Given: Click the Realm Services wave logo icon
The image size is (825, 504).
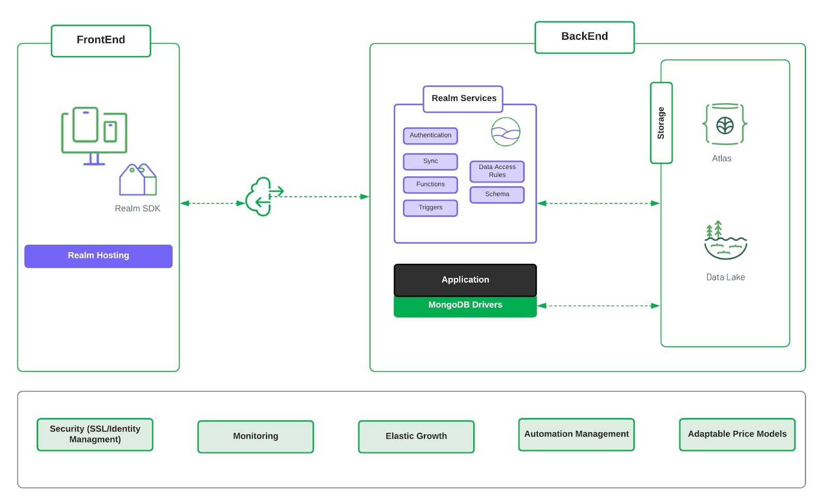Looking at the screenshot, I should [x=506, y=131].
